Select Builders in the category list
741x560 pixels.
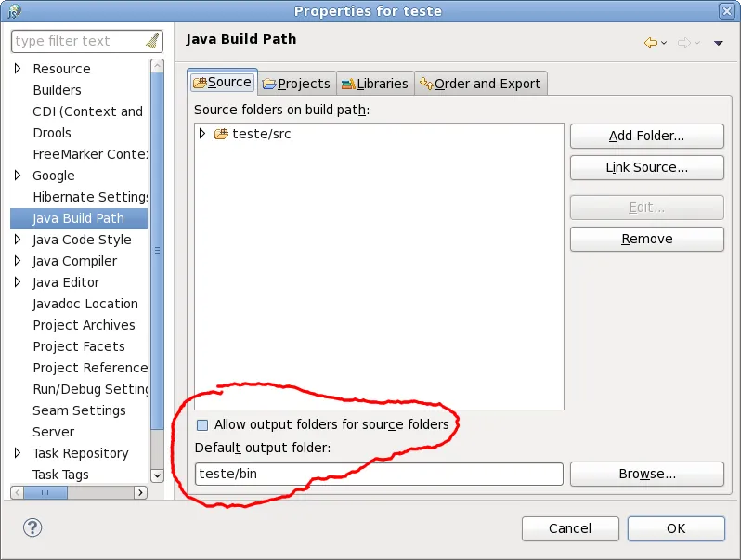click(58, 90)
